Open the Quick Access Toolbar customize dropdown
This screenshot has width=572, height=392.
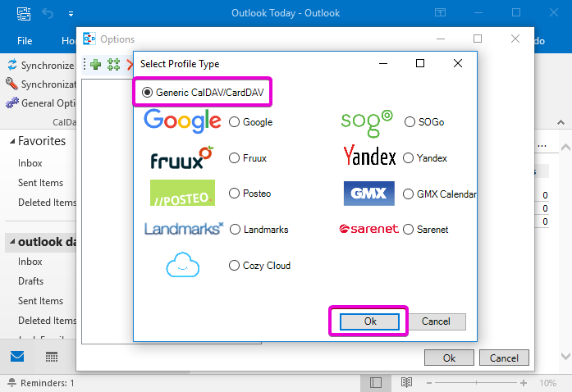[x=71, y=14]
